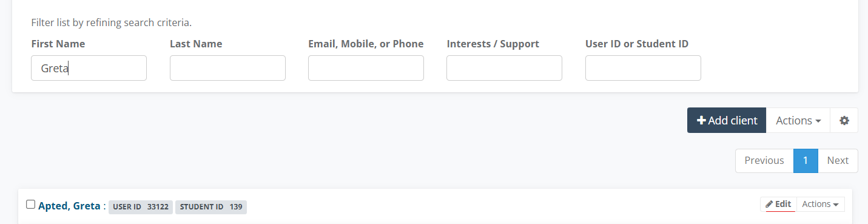The height and width of the screenshot is (224, 868).
Task: Click the "User ID or Student ID" label text
Action: click(x=637, y=44)
